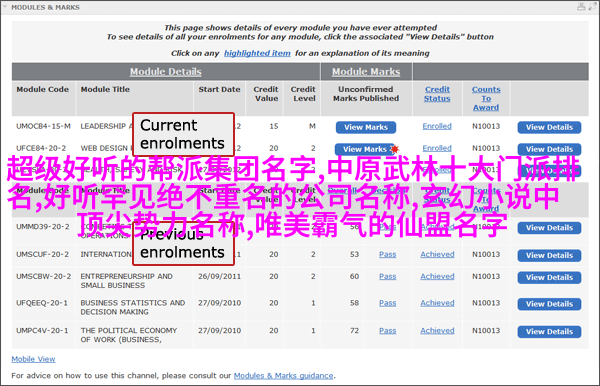600x386 pixels.
Task: Select module code UMPC4V-20-1
Action: (x=42, y=331)
